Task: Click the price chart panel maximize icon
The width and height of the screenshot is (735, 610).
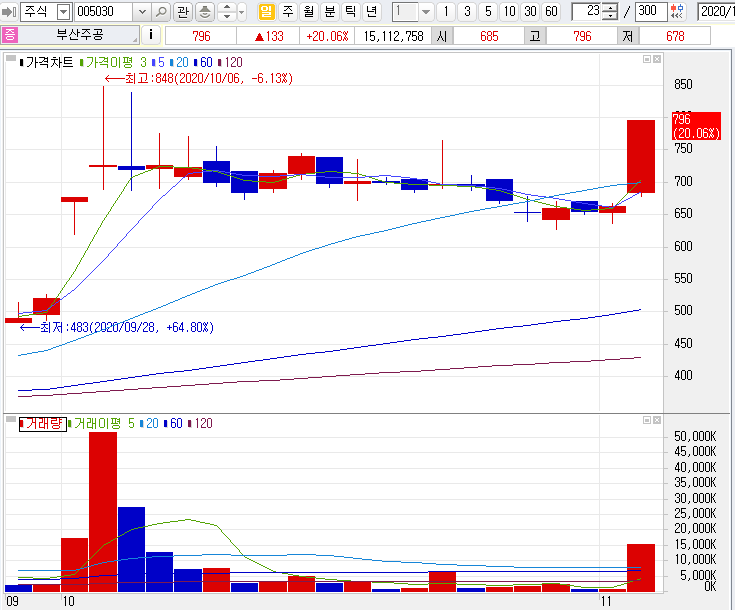Action: pyautogui.click(x=647, y=59)
